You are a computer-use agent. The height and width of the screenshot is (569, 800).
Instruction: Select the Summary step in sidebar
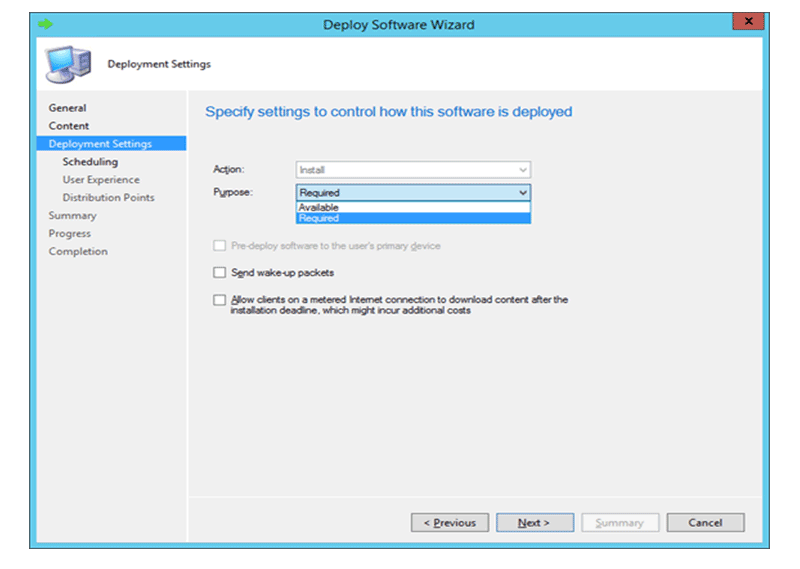click(x=72, y=215)
